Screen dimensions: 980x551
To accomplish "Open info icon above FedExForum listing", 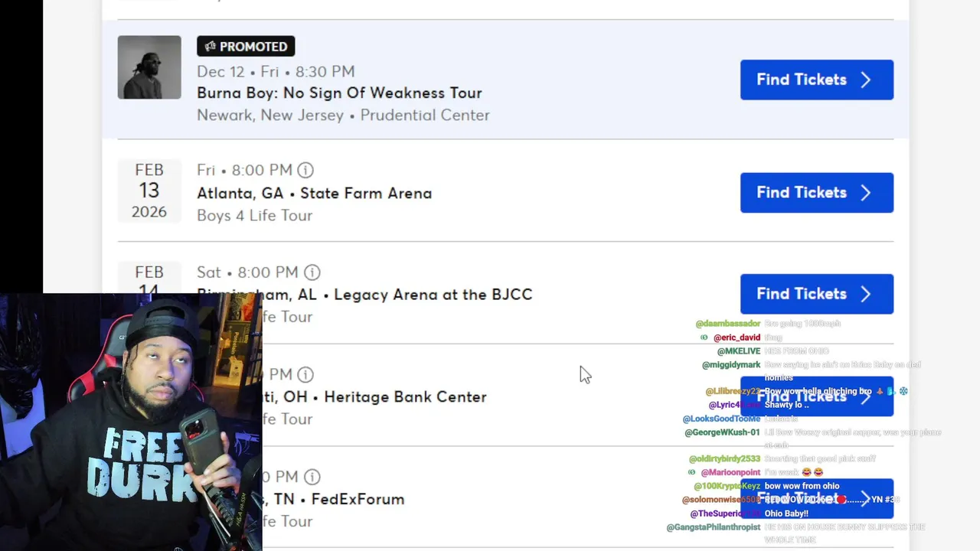I will tap(312, 477).
